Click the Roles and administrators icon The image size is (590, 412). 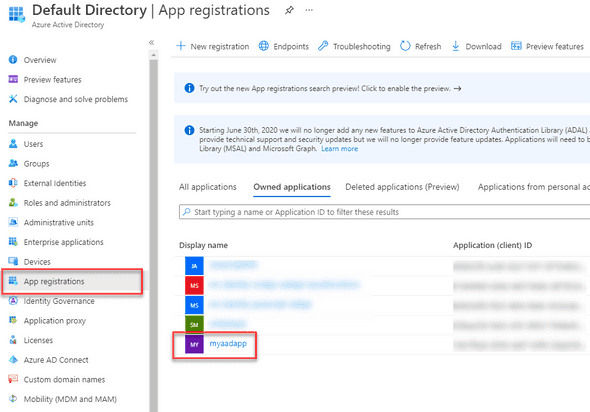(x=13, y=202)
